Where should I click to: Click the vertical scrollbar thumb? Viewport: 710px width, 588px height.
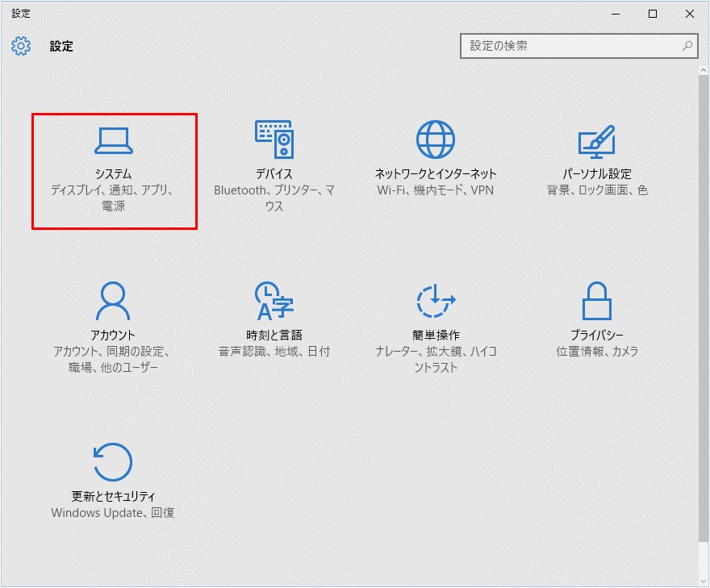point(704,309)
